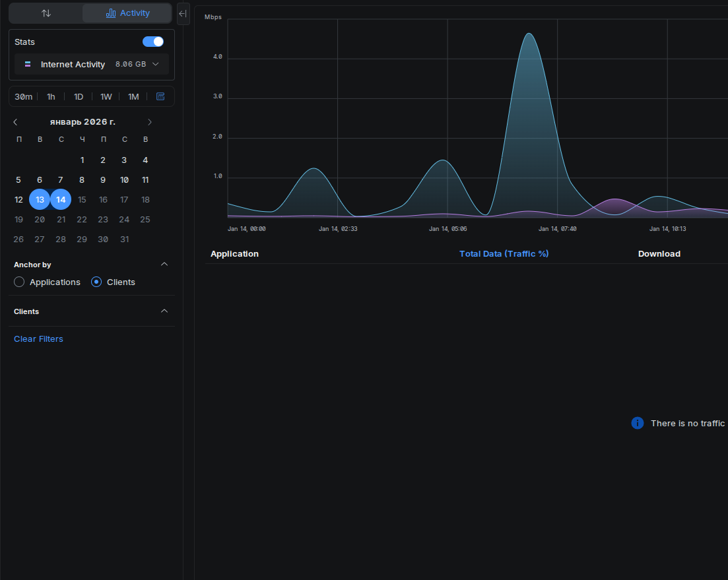Image resolution: width=728 pixels, height=580 pixels.
Task: Switch to the traffic arrows tab
Action: click(x=46, y=13)
